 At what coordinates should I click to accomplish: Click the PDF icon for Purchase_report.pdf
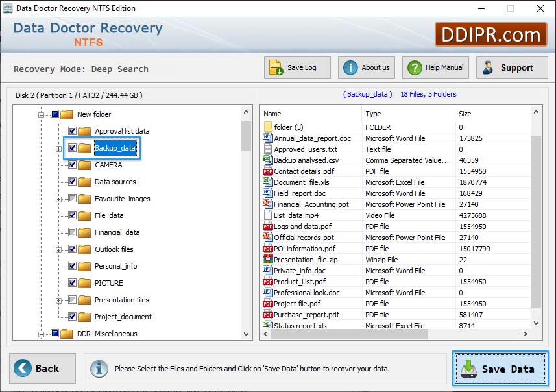pos(268,315)
